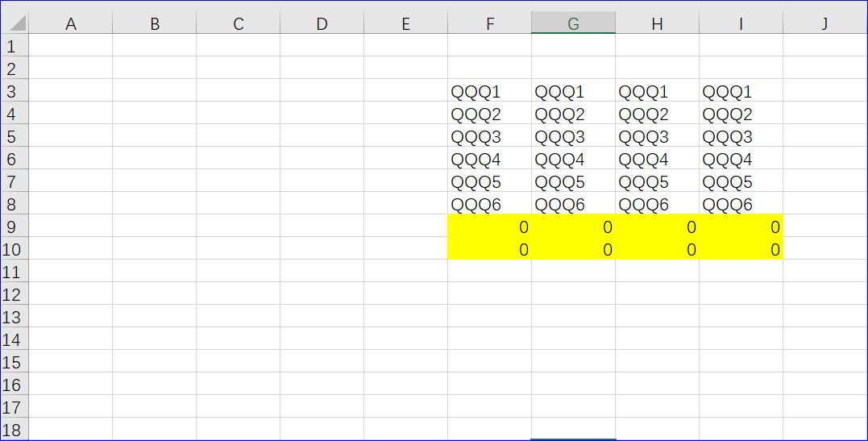Select row 15 header

click(x=15, y=362)
